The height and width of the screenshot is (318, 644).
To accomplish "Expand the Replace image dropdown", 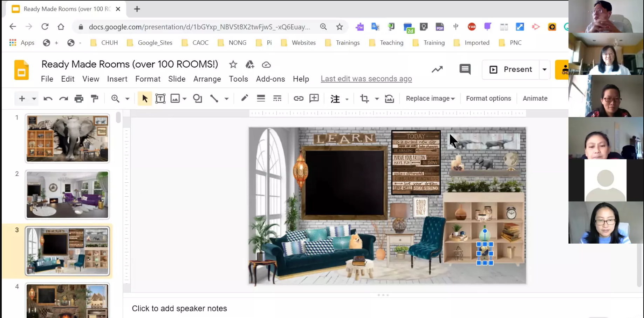I will [430, 99].
